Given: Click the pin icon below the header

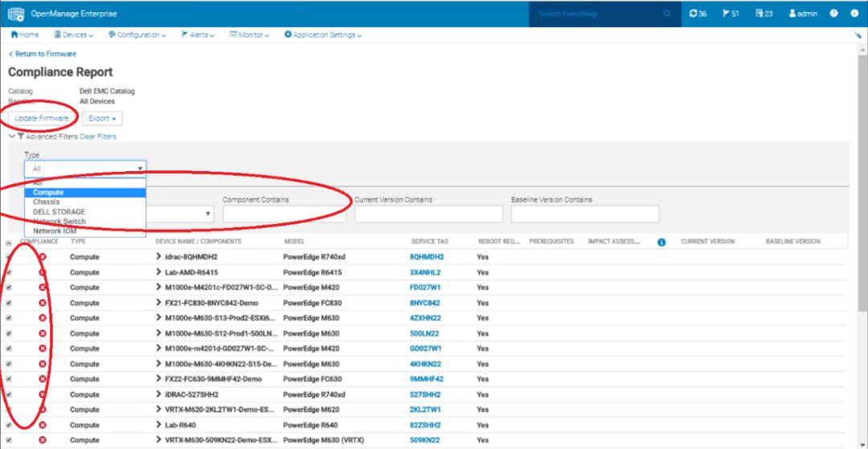Looking at the screenshot, I should [x=858, y=35].
